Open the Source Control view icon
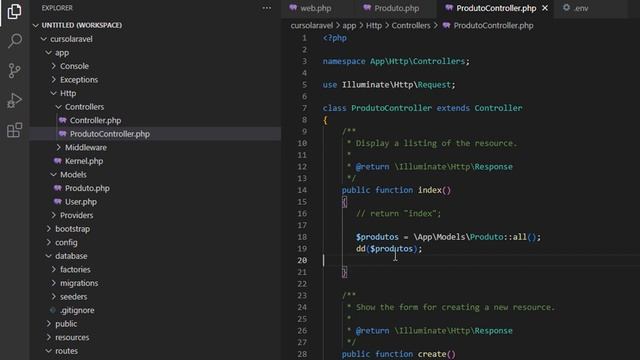This screenshot has width=640, height=360. [14, 71]
